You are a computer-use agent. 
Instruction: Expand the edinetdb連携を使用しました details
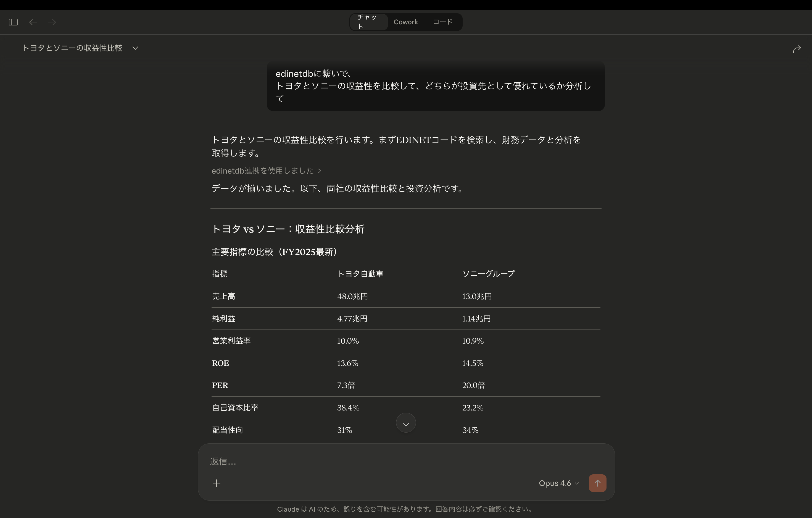tap(266, 171)
